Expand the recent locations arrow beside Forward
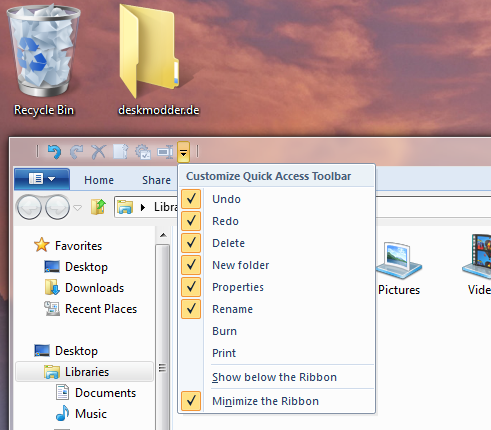This screenshot has width=491, height=430. 78,208
